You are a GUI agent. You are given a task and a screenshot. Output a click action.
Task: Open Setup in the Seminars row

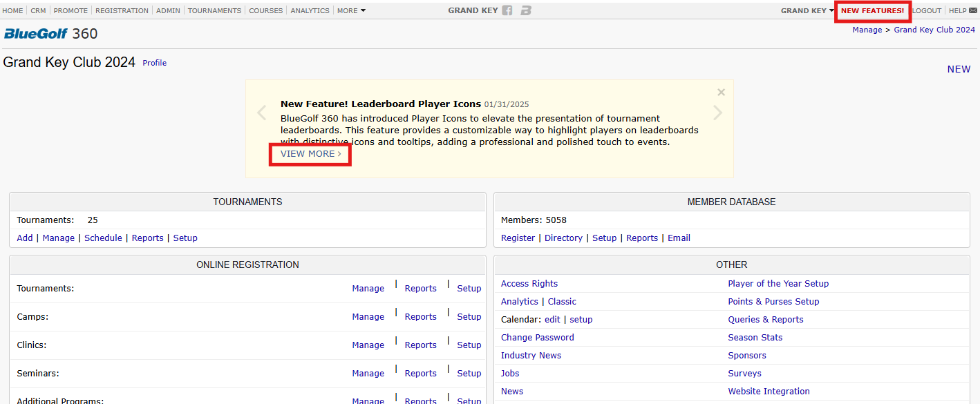coord(469,374)
